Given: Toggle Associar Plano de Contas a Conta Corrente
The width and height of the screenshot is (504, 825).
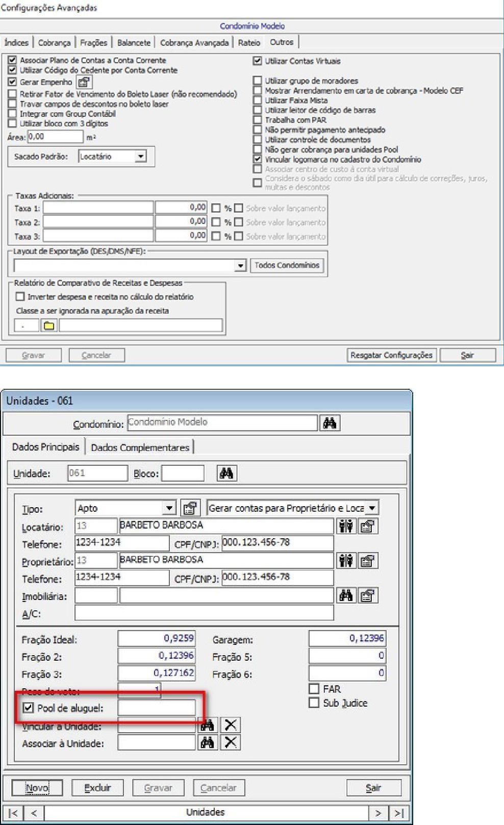Looking at the screenshot, I should (x=13, y=60).
